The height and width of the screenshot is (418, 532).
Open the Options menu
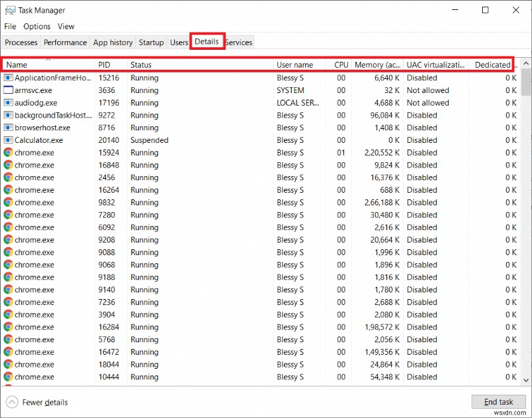click(37, 26)
